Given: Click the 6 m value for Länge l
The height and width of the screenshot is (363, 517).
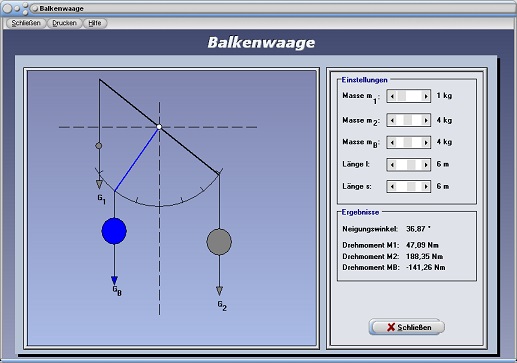Looking at the screenshot, I should coord(443,164).
